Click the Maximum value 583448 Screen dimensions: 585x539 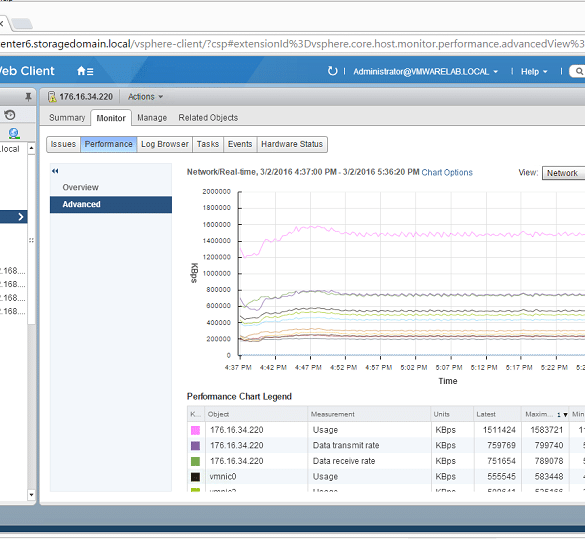tap(548, 477)
